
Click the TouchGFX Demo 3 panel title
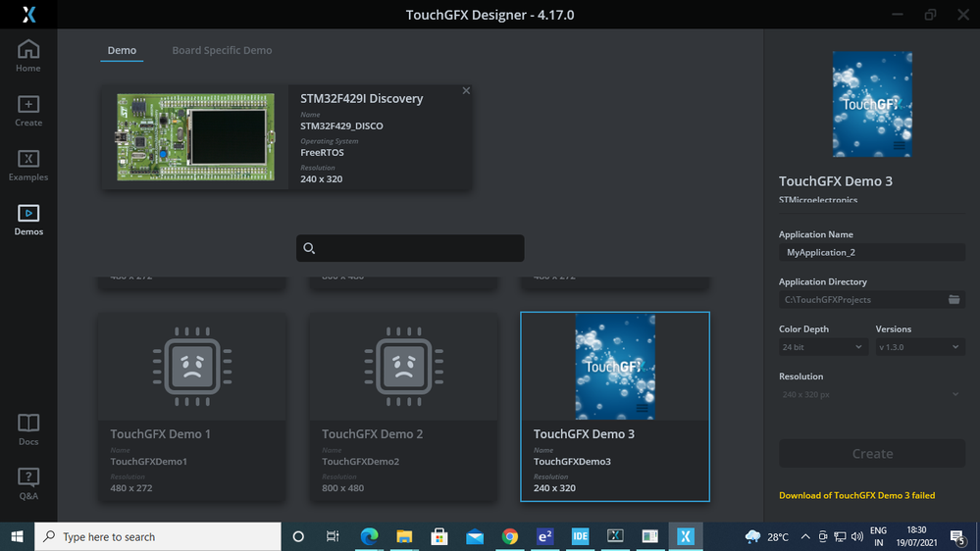(836, 181)
